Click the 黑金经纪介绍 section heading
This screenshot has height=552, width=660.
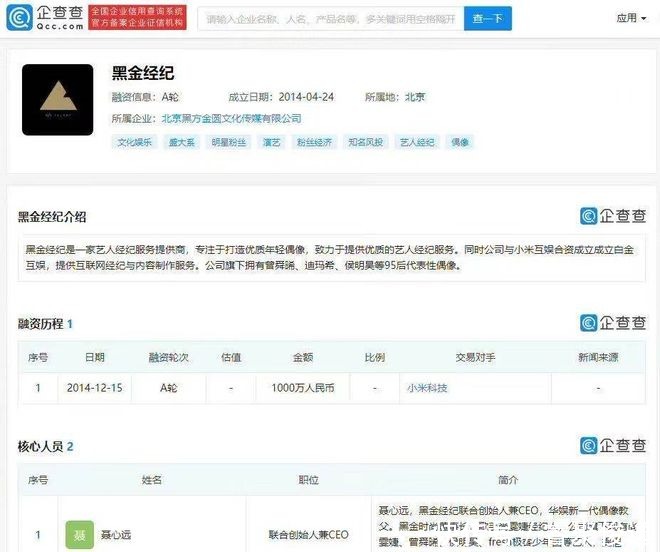tap(52, 217)
